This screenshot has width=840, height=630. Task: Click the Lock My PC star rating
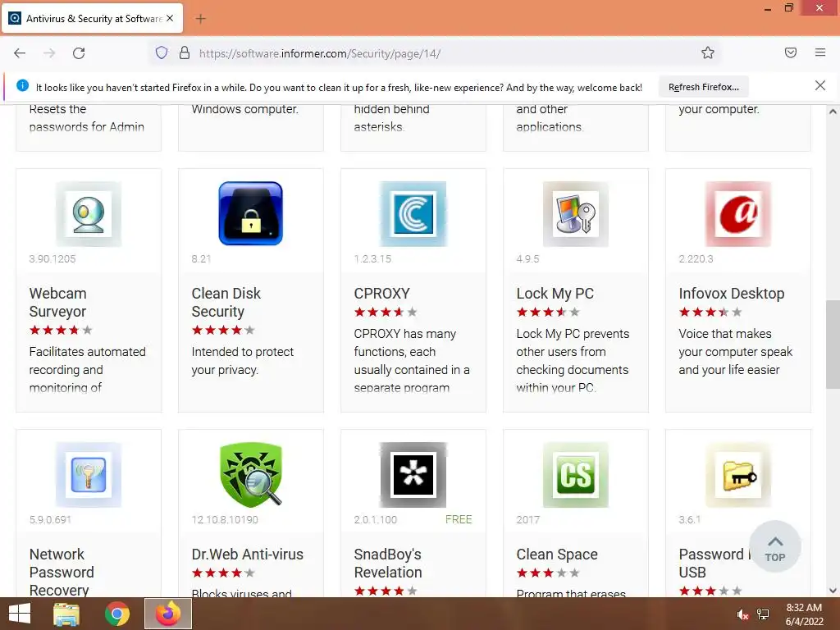point(547,312)
